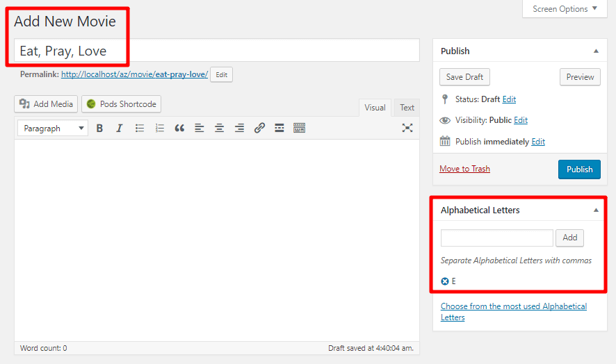Viewport: 616px width, 364px height.
Task: Align text right
Action: point(239,128)
